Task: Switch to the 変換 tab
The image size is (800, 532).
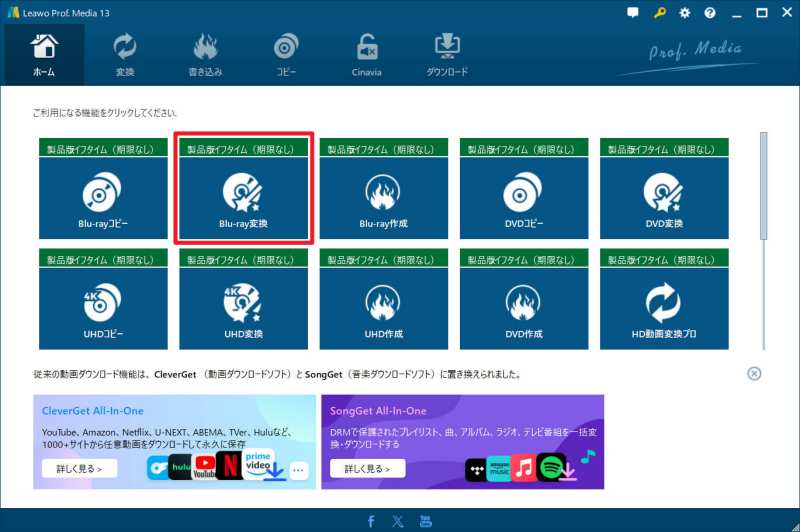Action: click(125, 55)
